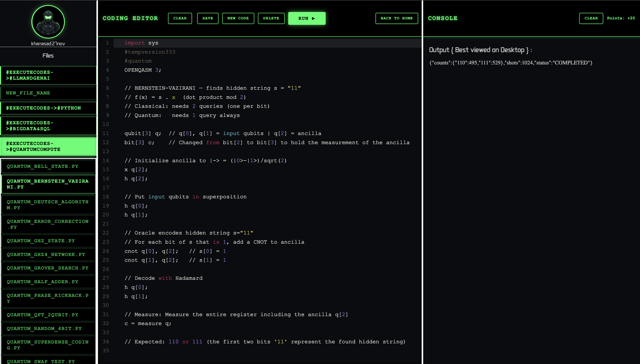Clear the console output

(x=591, y=18)
